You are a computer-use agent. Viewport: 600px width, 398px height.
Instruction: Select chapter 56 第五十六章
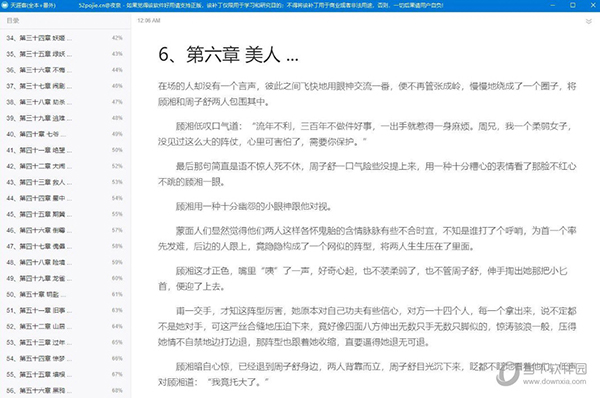tap(65, 390)
